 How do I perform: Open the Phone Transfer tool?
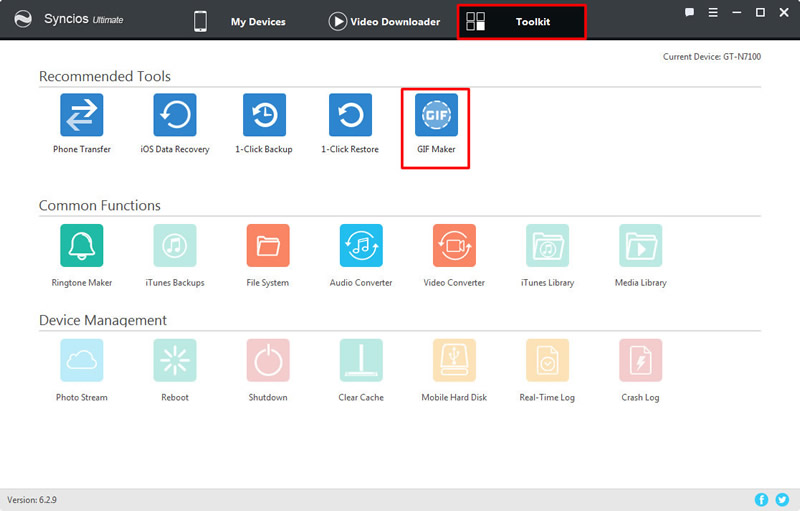click(x=82, y=115)
